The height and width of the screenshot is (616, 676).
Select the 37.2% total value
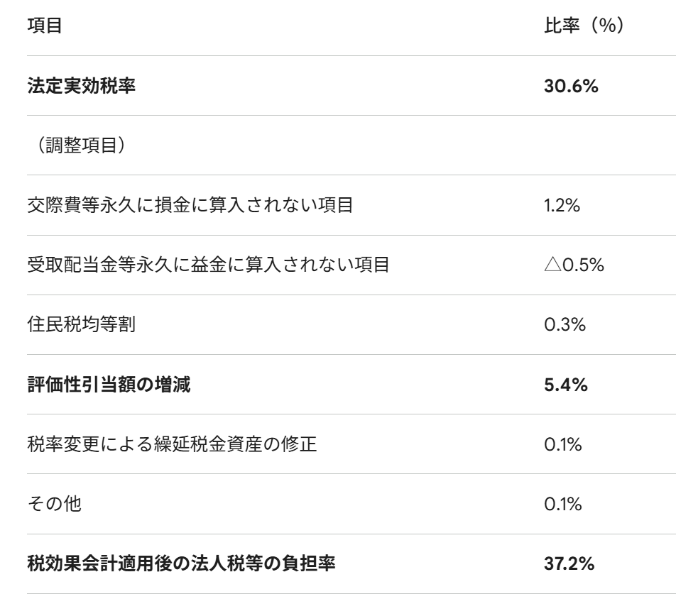(x=569, y=564)
